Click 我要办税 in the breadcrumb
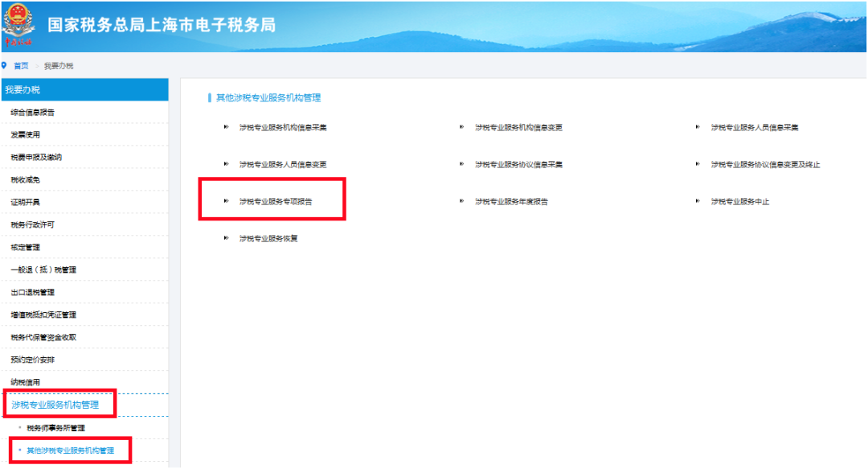The height and width of the screenshot is (469, 868). pyautogui.click(x=59, y=66)
